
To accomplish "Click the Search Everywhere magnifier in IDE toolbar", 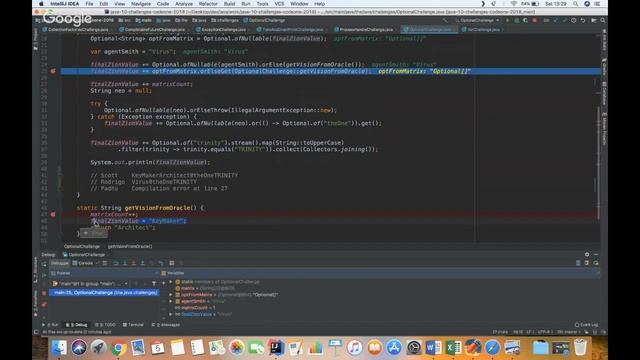I will 603,20.
